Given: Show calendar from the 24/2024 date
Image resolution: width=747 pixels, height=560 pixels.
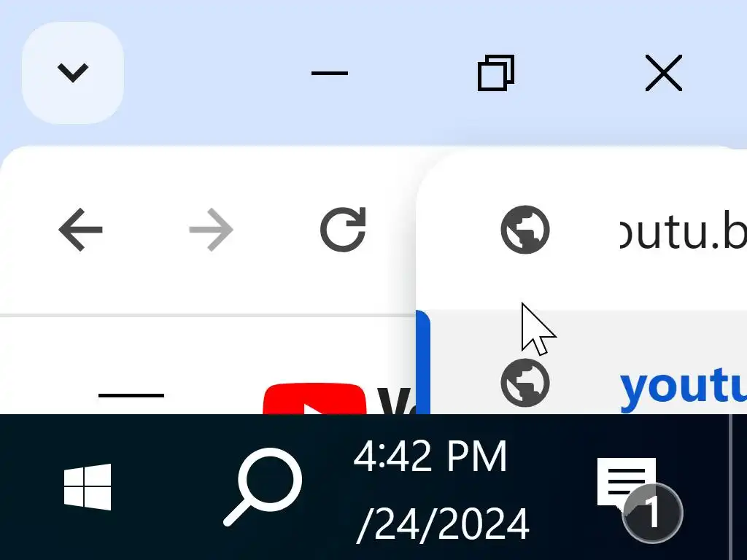Looking at the screenshot, I should point(443,524).
